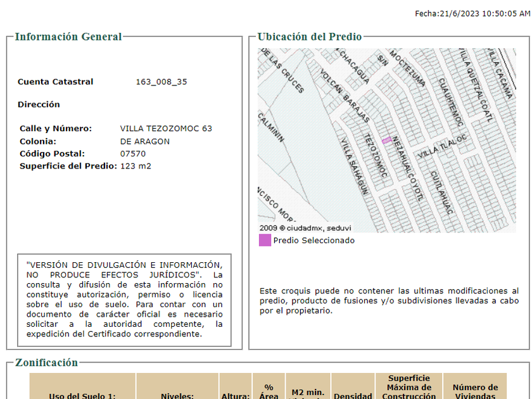532x399 pixels.
Task: Click the legal disclaimer text box
Action: point(124,300)
